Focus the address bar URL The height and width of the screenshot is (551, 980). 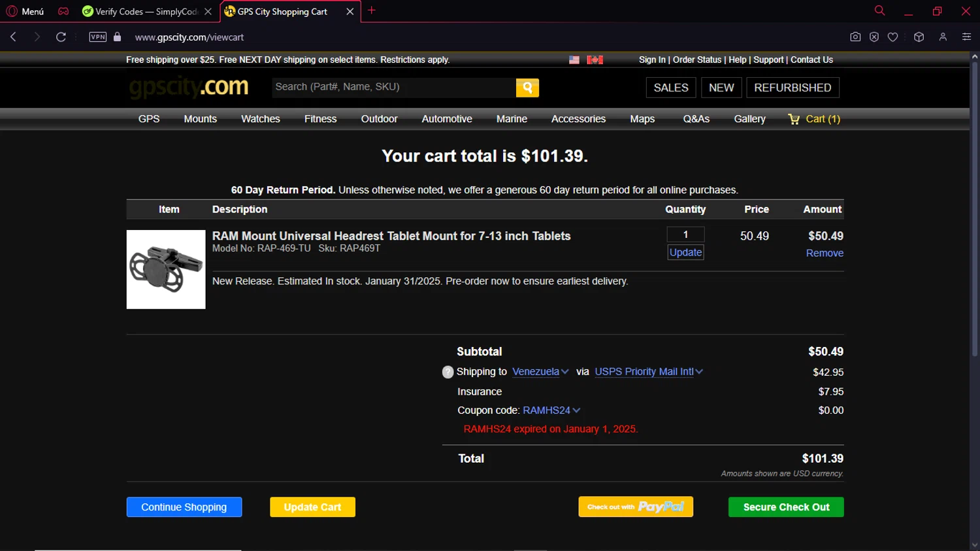[x=189, y=37]
